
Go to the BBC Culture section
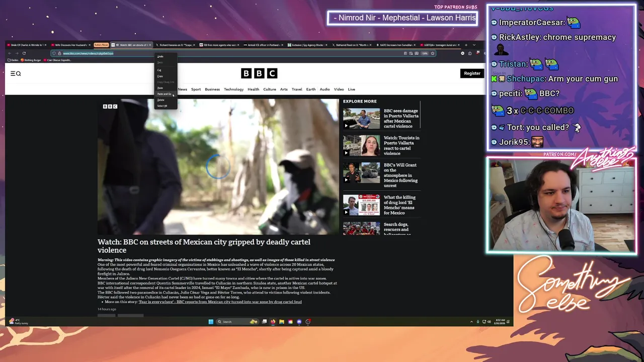[270, 89]
